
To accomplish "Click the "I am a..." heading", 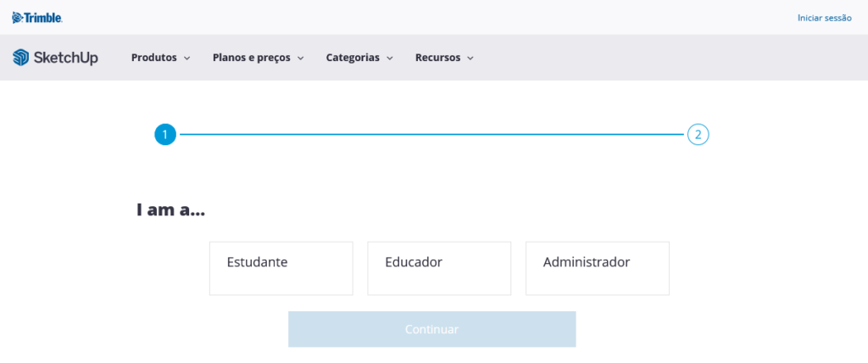I will pos(170,209).
